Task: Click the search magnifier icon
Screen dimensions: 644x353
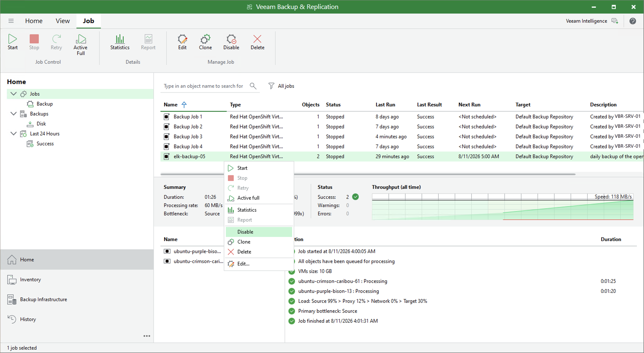Action: 253,86
